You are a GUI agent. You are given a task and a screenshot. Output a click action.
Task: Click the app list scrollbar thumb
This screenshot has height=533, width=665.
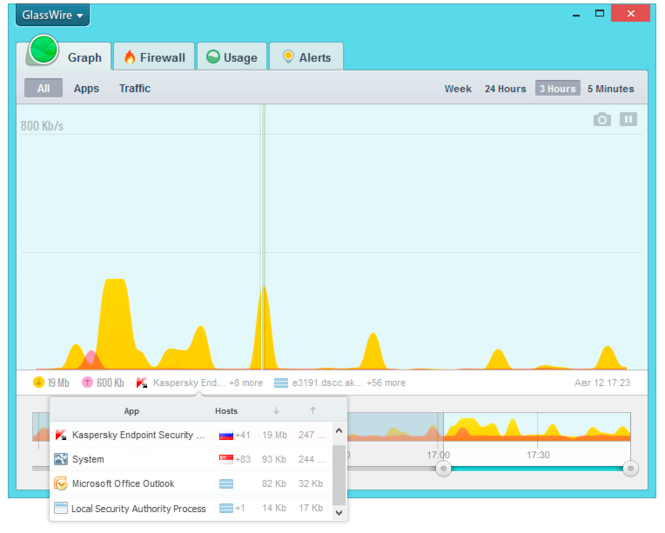(x=339, y=475)
